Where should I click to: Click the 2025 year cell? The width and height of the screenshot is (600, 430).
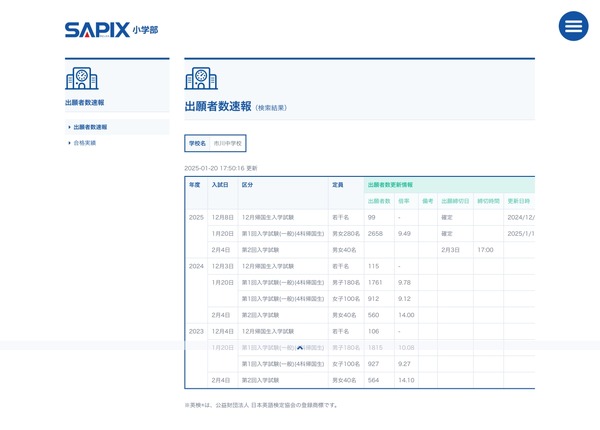(x=196, y=217)
